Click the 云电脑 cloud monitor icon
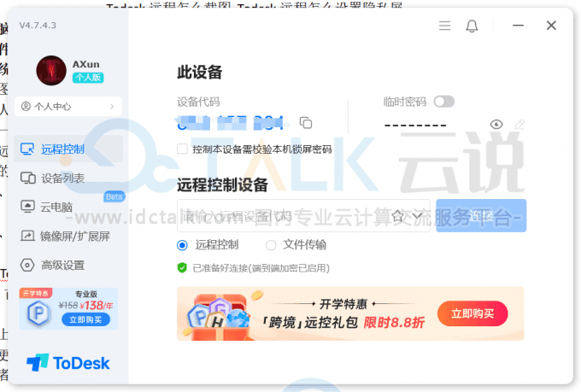The height and width of the screenshot is (392, 581). [x=27, y=207]
